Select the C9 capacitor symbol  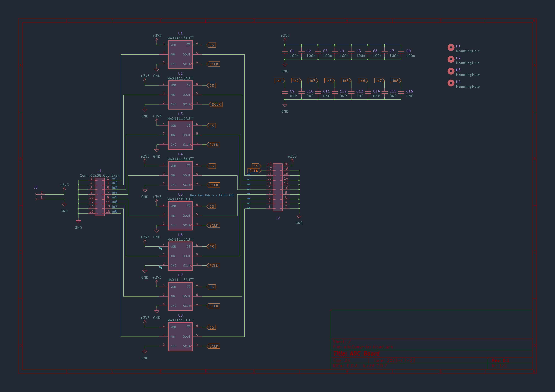pos(285,92)
